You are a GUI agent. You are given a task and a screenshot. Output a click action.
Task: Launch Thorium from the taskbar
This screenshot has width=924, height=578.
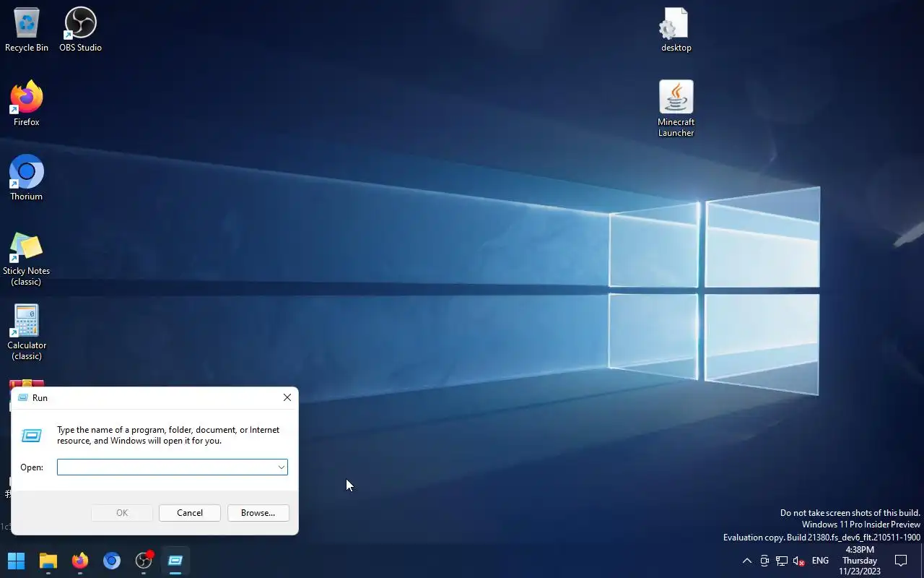pos(112,561)
